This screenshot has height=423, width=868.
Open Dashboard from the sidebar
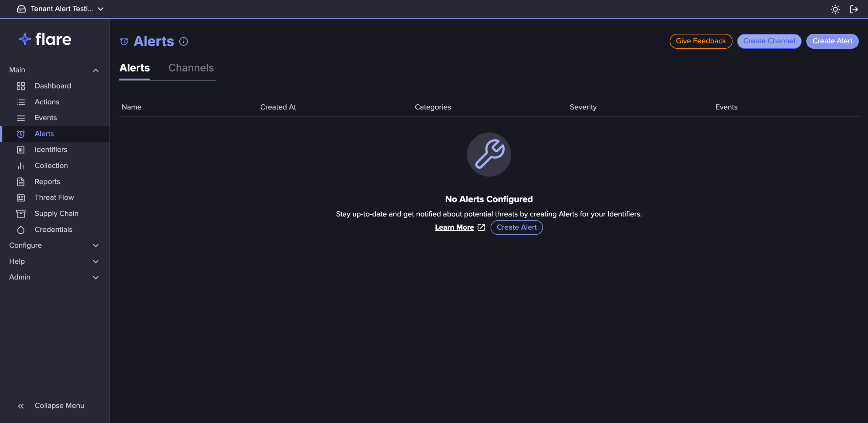[x=53, y=86]
